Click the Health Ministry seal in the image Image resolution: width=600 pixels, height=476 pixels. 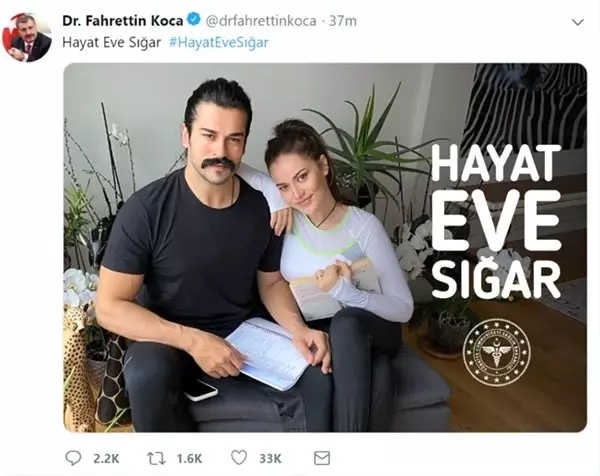pyautogui.click(x=497, y=352)
